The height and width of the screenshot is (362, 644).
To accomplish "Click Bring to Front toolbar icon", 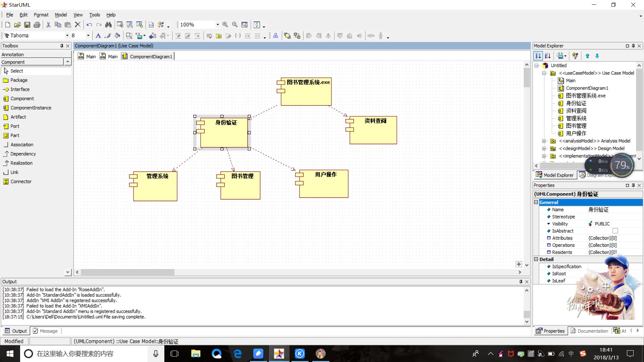I will click(287, 36).
